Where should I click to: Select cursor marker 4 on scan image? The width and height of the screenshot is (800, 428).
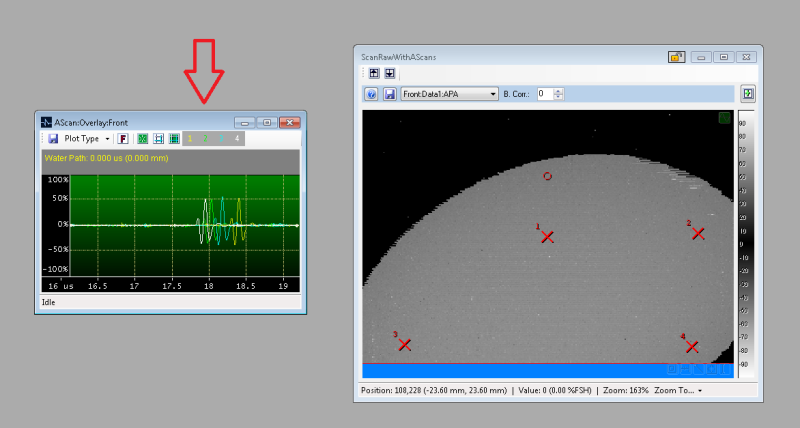pyautogui.click(x=692, y=347)
